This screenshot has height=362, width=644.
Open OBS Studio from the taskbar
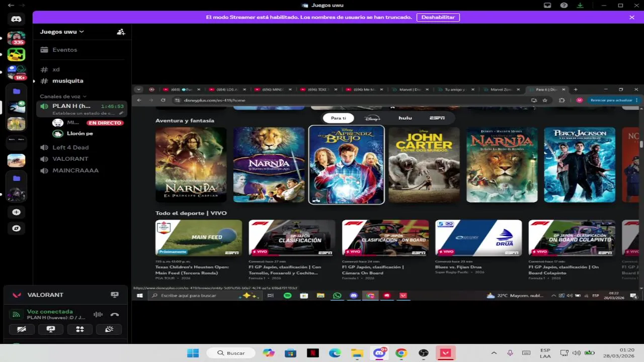click(x=423, y=353)
